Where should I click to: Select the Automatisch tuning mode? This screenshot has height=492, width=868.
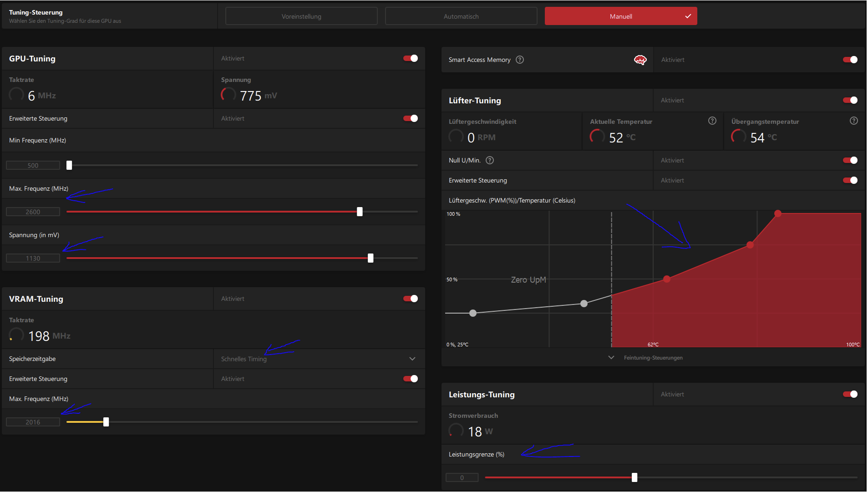tap(461, 16)
